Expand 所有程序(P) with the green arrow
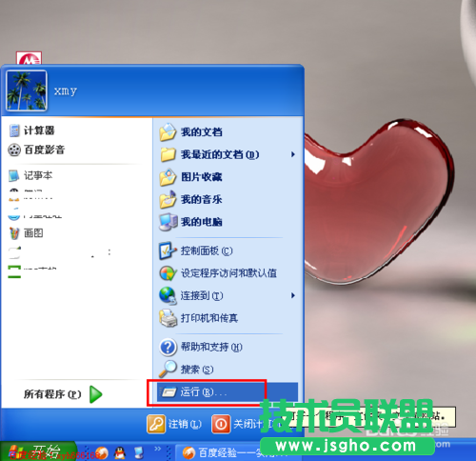 point(63,394)
